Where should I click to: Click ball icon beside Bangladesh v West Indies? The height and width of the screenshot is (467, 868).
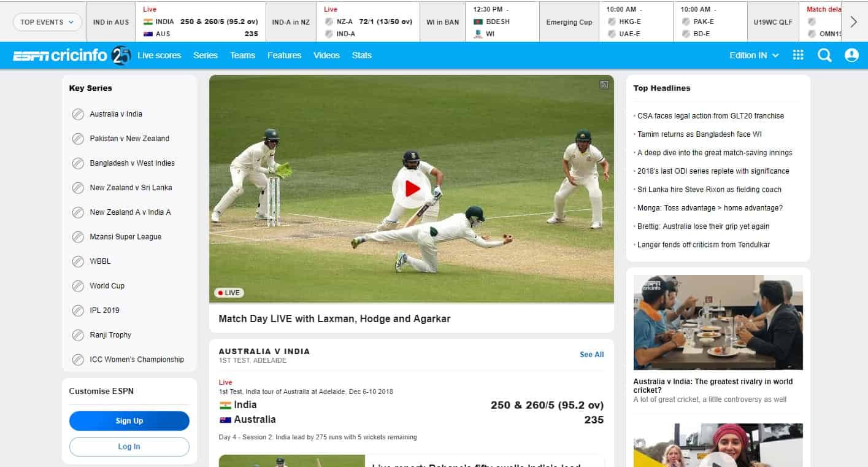(x=78, y=163)
